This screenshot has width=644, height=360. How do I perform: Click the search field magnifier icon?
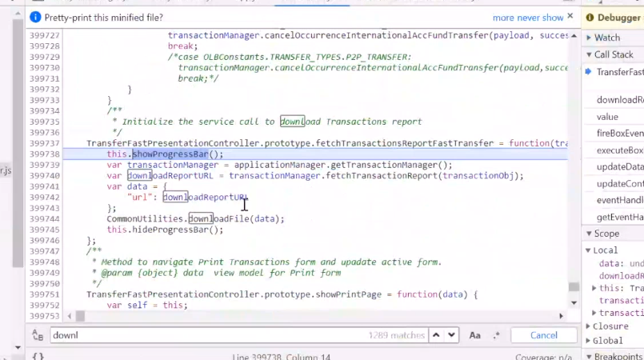[38, 336]
